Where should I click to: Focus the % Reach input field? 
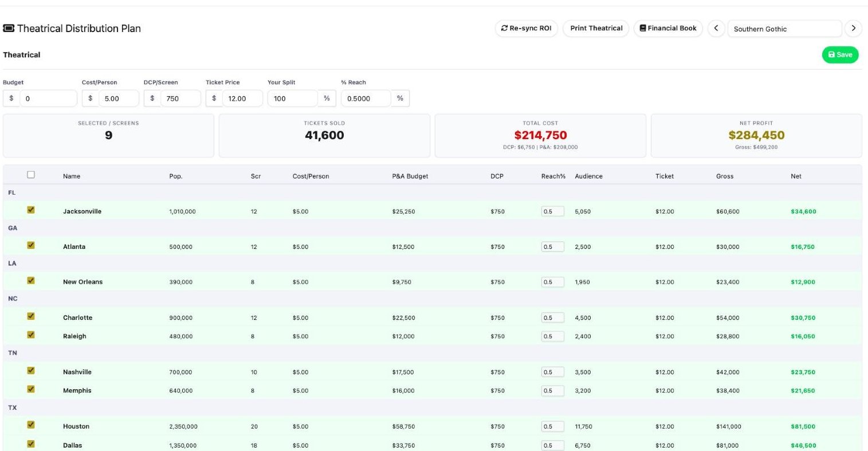[366, 98]
